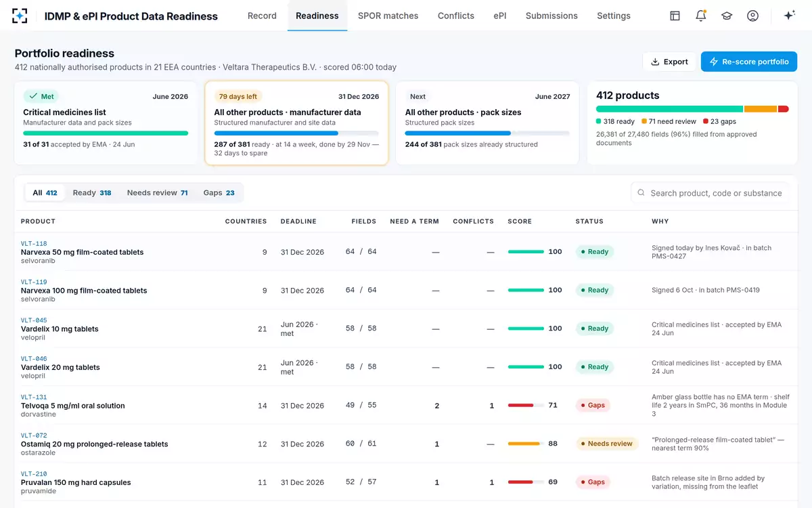Sort by the Status column header

point(589,221)
